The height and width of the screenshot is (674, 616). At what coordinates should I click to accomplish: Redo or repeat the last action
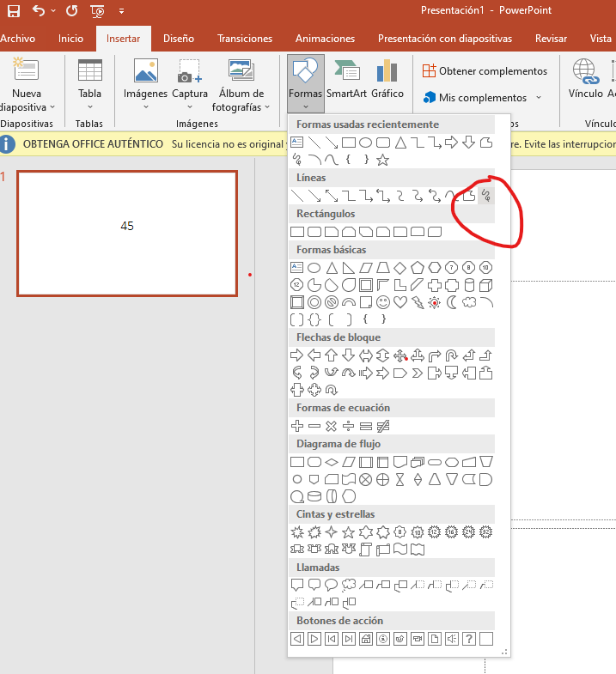pos(72,11)
